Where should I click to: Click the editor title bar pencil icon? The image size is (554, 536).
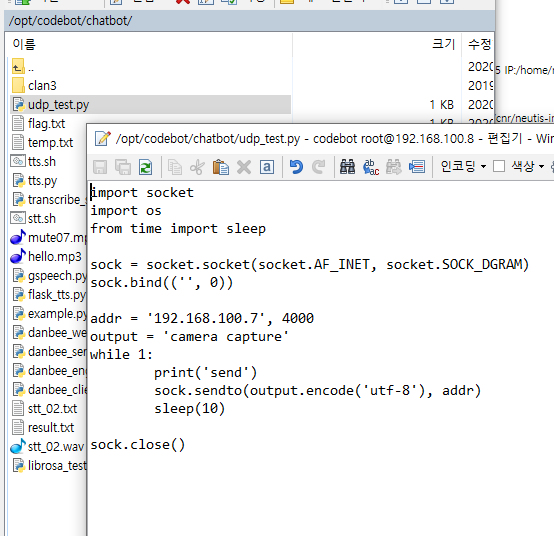(102, 139)
